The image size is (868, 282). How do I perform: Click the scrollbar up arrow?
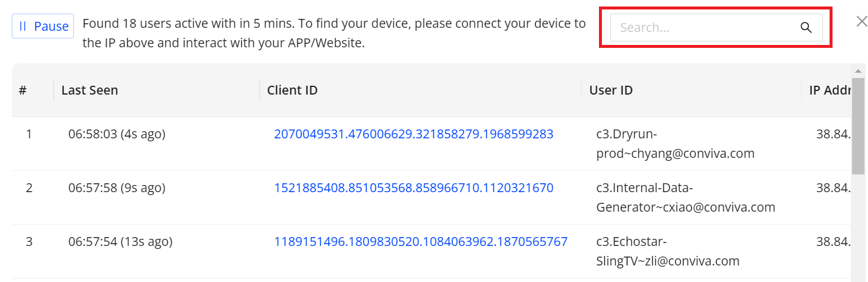point(858,71)
